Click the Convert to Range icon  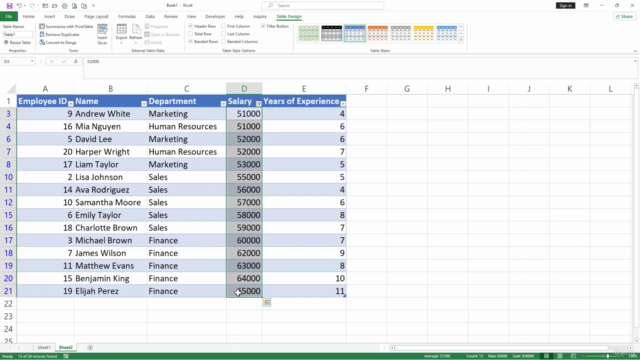click(42, 42)
